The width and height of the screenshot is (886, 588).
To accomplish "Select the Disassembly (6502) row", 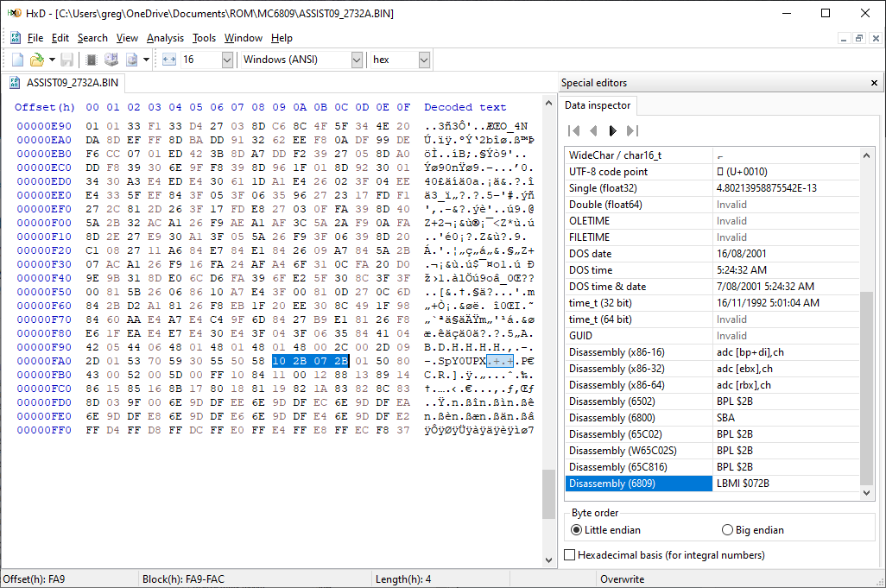I will (712, 401).
